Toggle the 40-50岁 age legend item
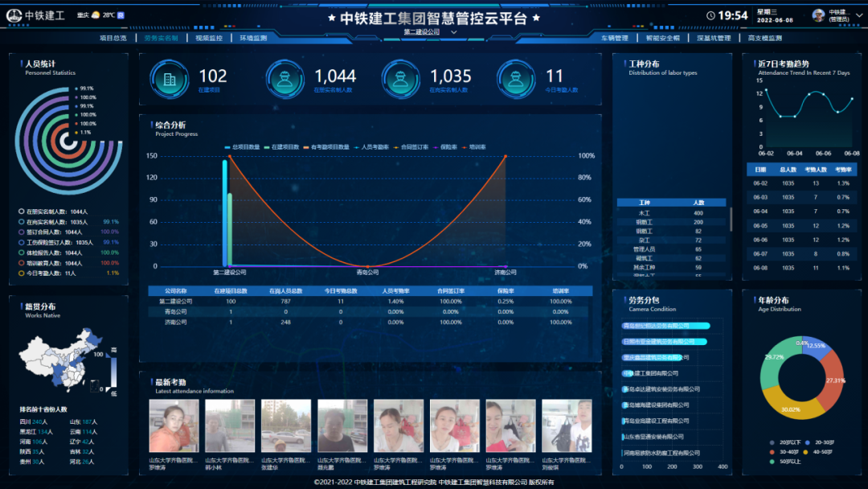The width and height of the screenshot is (868, 489). (819, 452)
